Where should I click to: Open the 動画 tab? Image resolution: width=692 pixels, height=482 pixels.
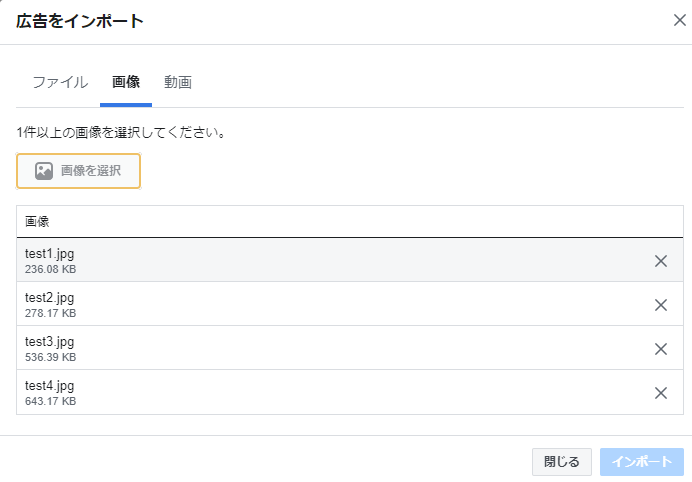[x=178, y=82]
